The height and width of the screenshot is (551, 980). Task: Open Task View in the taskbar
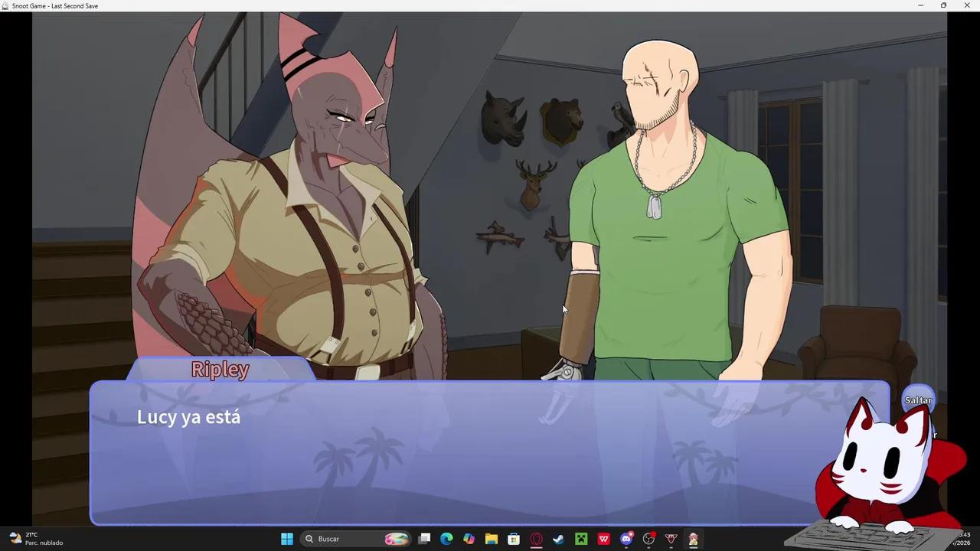(424, 539)
